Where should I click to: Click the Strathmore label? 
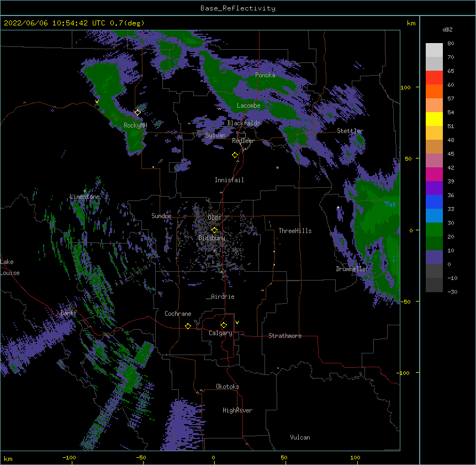tap(285, 336)
